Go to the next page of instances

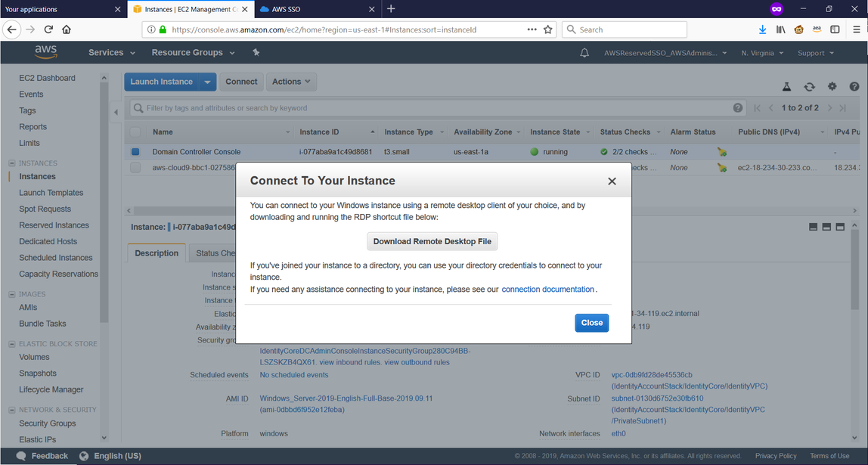(829, 108)
